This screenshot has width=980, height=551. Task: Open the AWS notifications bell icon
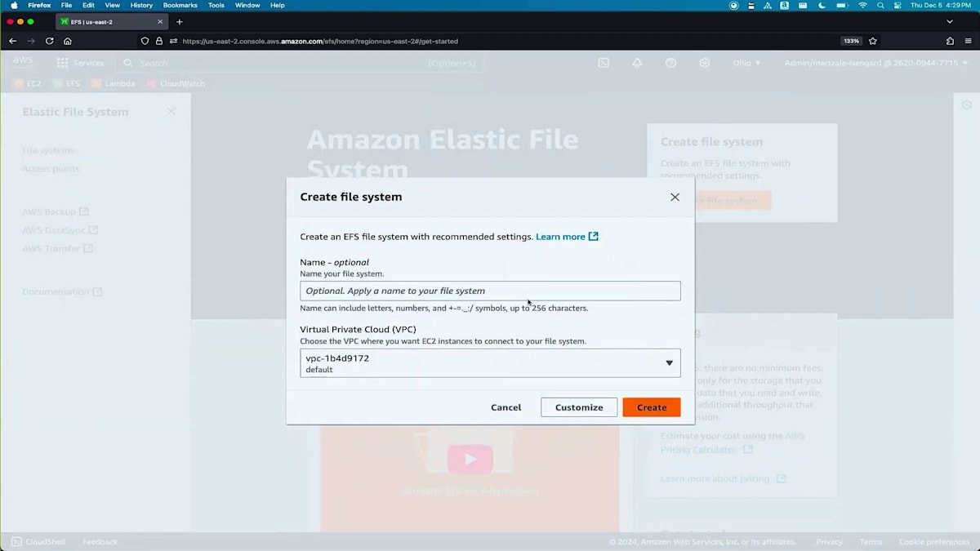click(x=637, y=63)
